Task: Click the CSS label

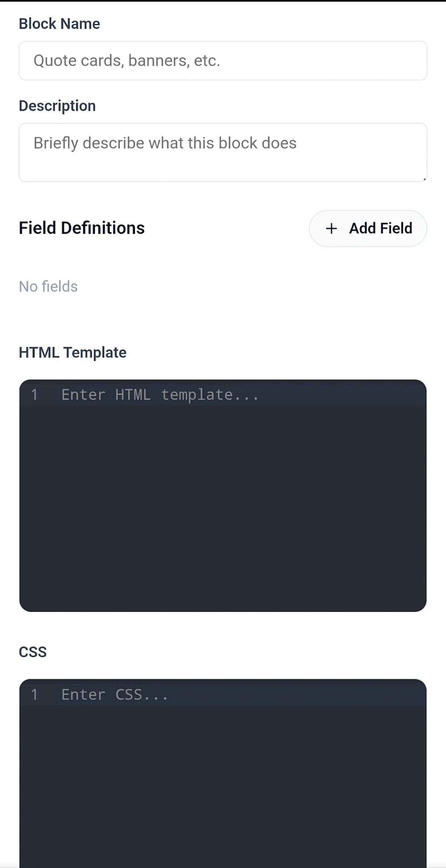Action: point(33,652)
